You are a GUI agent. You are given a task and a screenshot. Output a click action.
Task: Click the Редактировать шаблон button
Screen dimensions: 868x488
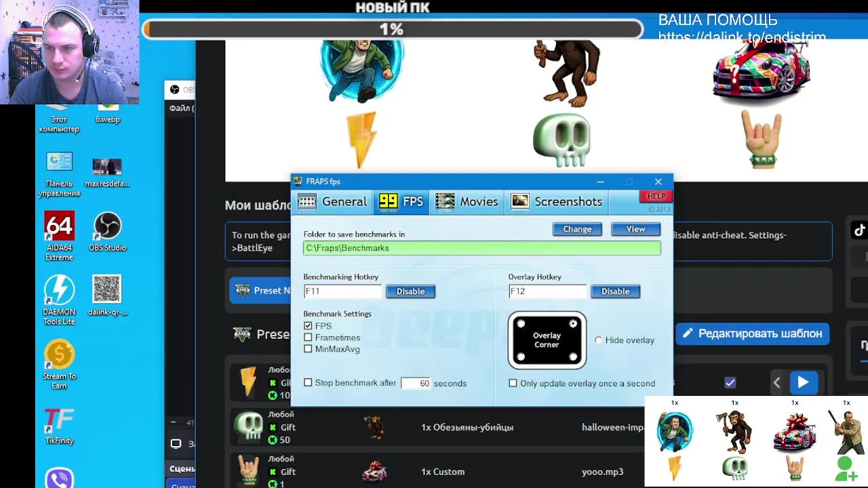(x=753, y=333)
